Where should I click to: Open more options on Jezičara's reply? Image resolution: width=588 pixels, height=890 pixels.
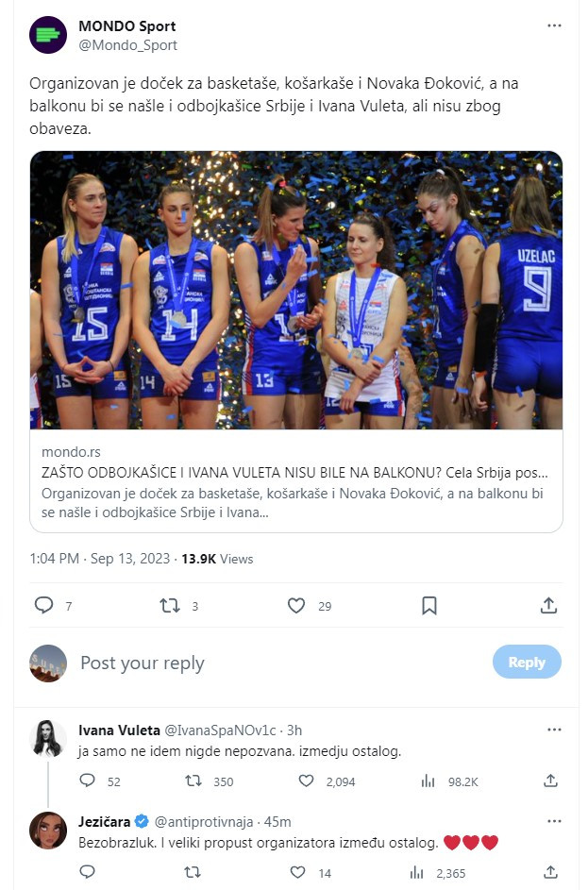click(554, 822)
